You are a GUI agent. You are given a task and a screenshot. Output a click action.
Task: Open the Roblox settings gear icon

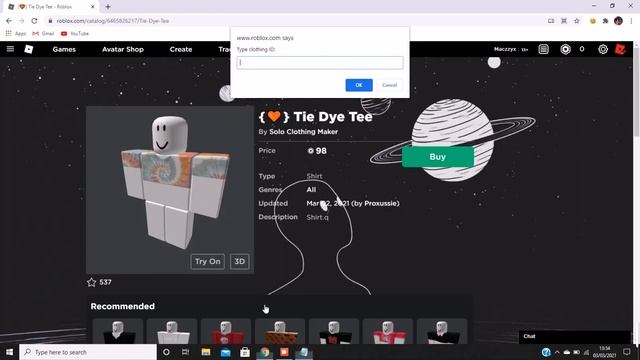603,49
